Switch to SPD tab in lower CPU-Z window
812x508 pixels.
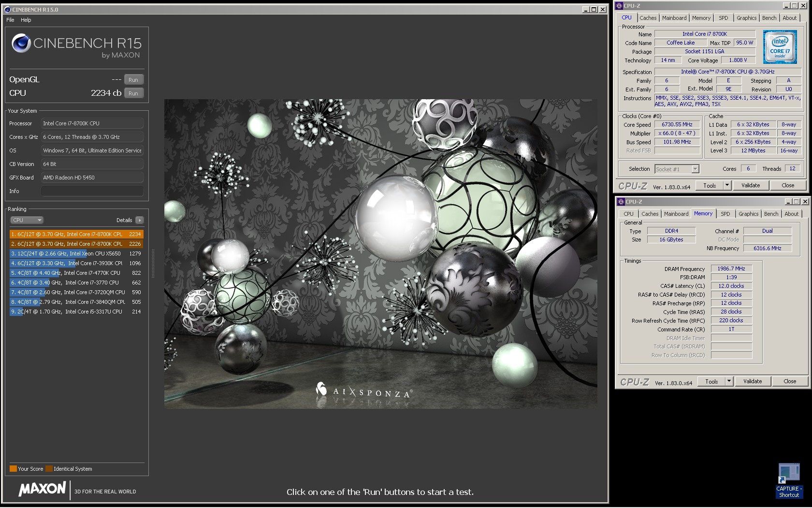pos(725,214)
